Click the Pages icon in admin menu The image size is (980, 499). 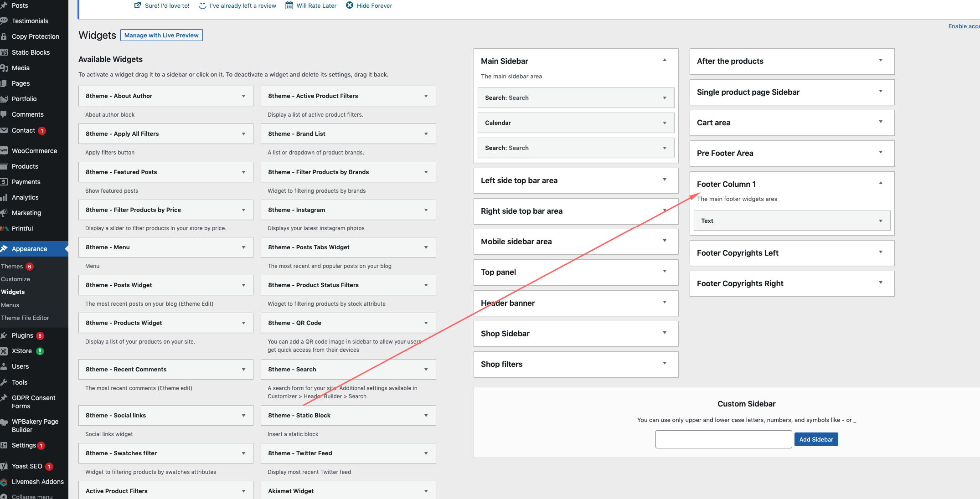[x=4, y=83]
